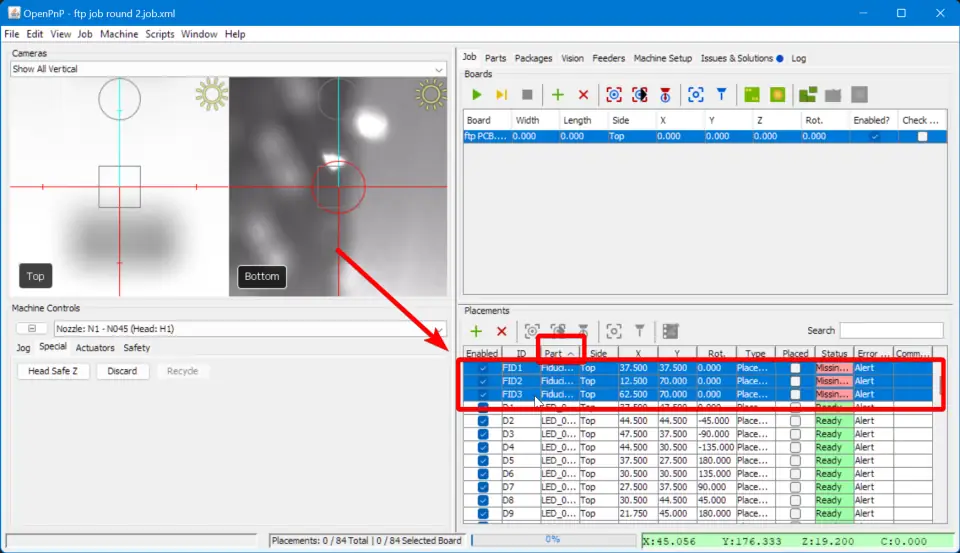Click the blue filter funnel icon in Boards toolbar

[721, 94]
